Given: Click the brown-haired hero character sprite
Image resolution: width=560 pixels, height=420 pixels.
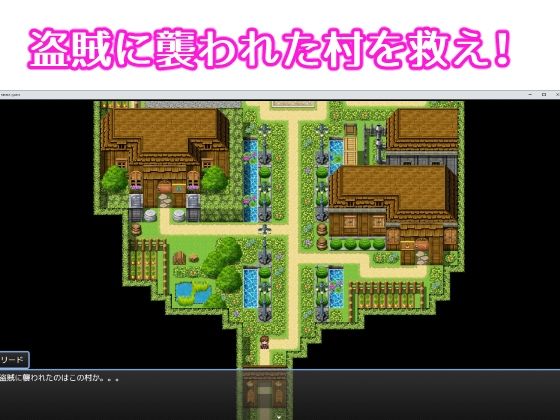Looking at the screenshot, I should [264, 342].
